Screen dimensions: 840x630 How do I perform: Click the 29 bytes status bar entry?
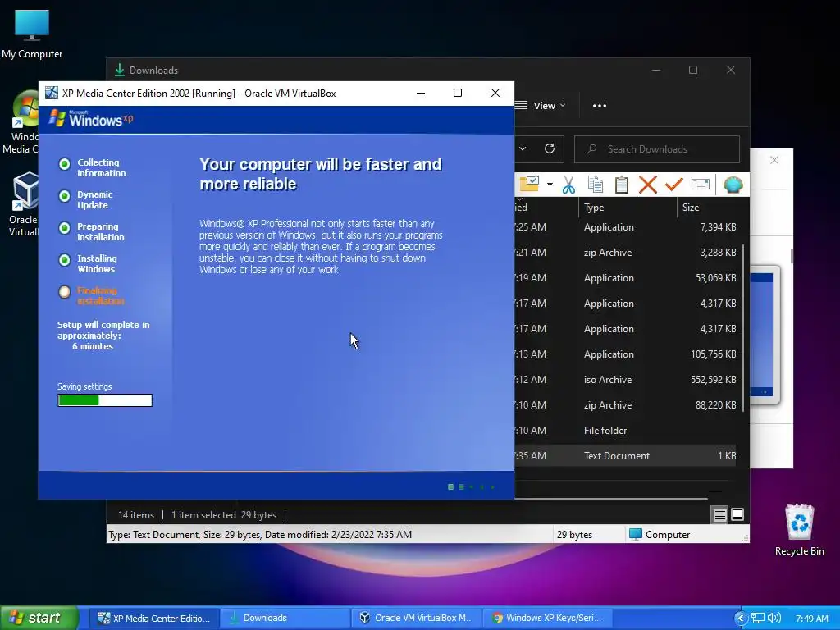tap(574, 535)
